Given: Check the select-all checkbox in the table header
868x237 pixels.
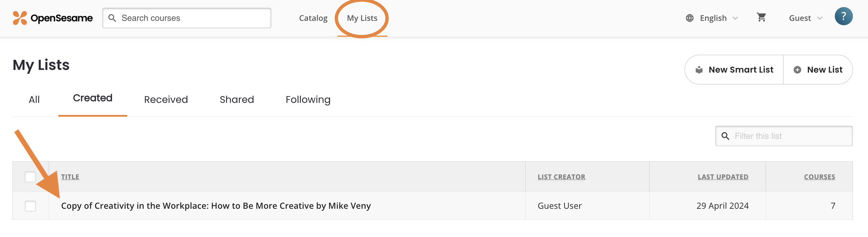Looking at the screenshot, I should pos(30,176).
